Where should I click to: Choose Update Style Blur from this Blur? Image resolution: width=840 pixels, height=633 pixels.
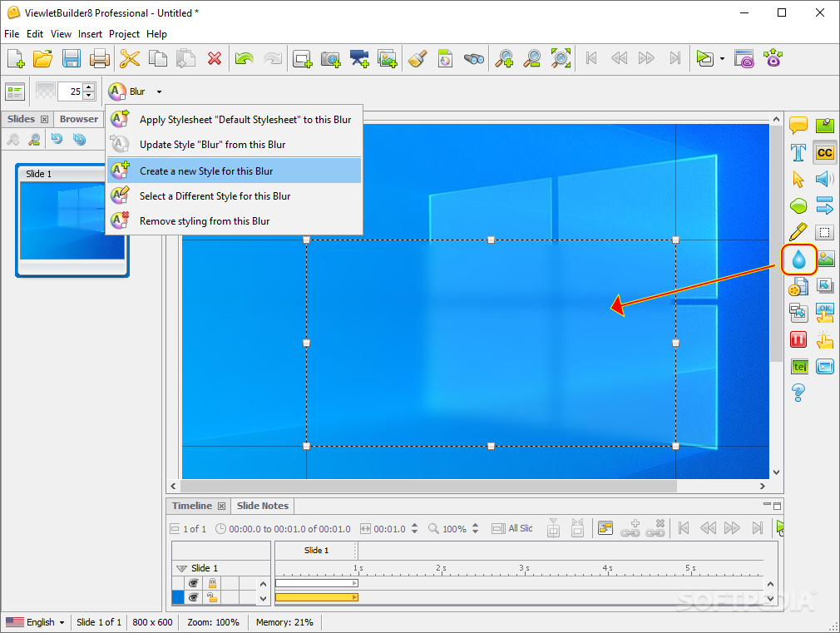click(234, 144)
